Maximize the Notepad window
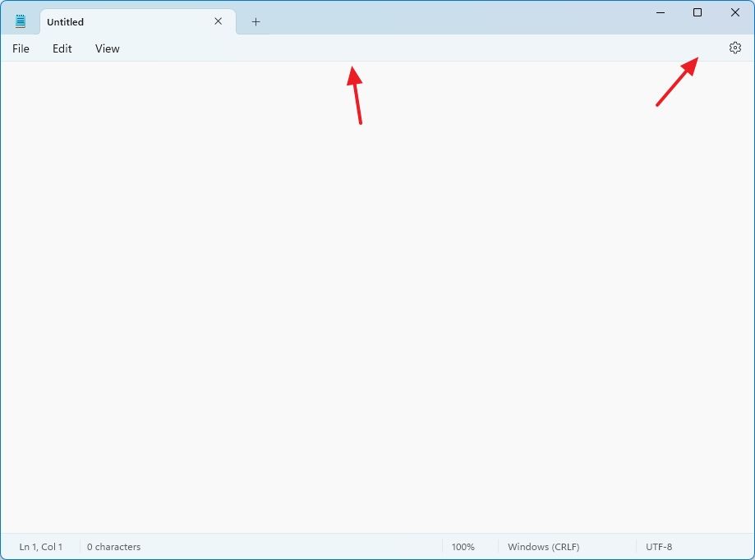755x560 pixels. coord(697,12)
